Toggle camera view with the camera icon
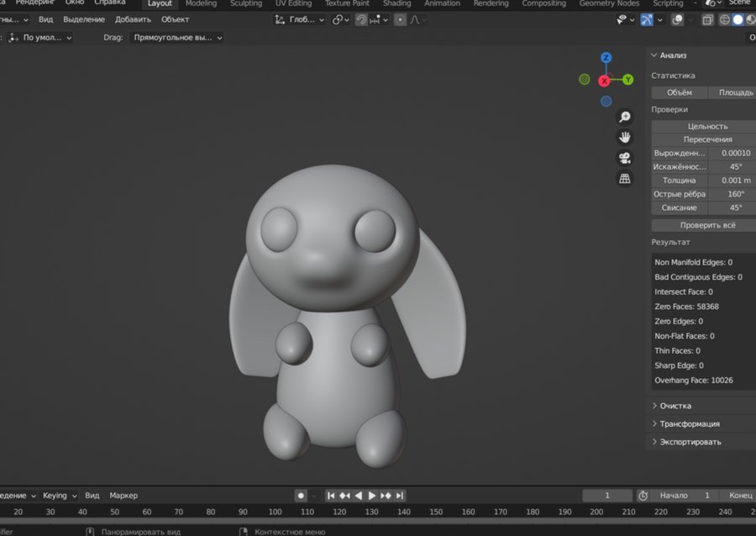The image size is (756, 536). 624,158
